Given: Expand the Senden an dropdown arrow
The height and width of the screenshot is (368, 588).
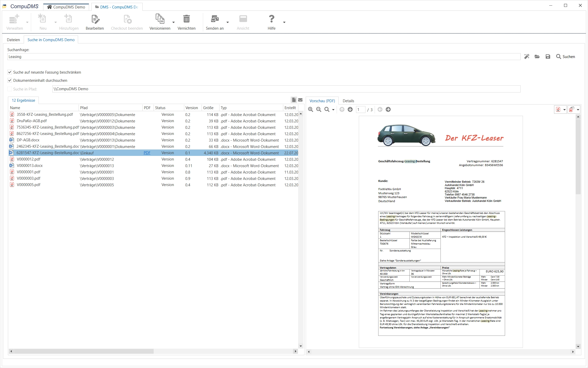Looking at the screenshot, I should point(228,22).
